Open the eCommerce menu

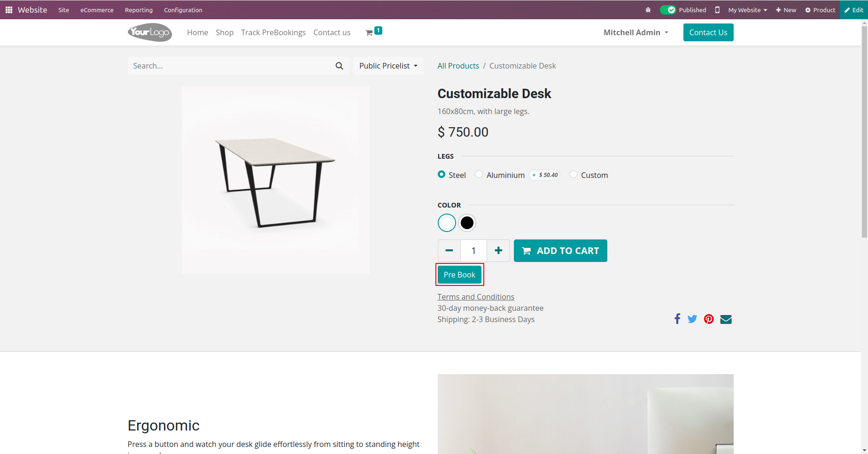tap(97, 10)
